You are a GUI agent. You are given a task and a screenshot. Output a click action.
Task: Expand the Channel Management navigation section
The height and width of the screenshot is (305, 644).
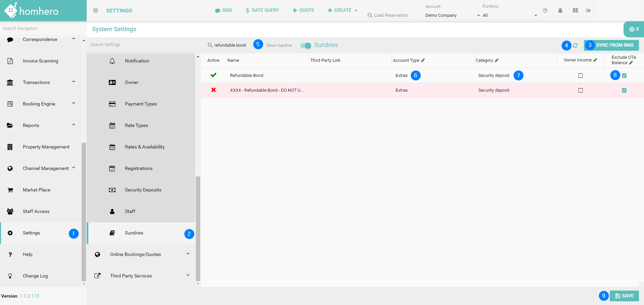74,168
